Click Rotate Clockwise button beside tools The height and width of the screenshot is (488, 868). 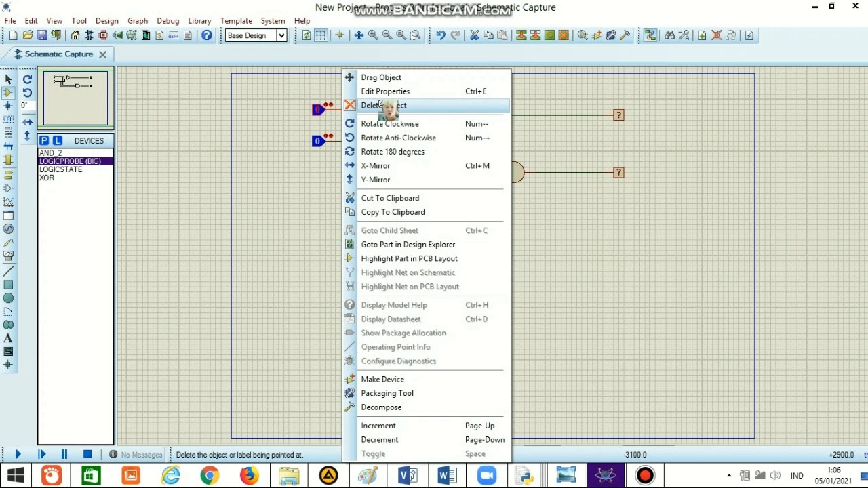(x=27, y=79)
